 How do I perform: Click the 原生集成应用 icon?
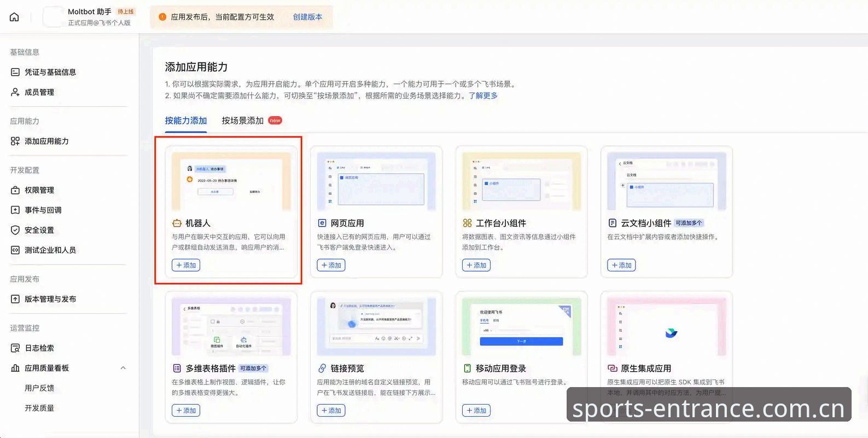pyautogui.click(x=613, y=368)
